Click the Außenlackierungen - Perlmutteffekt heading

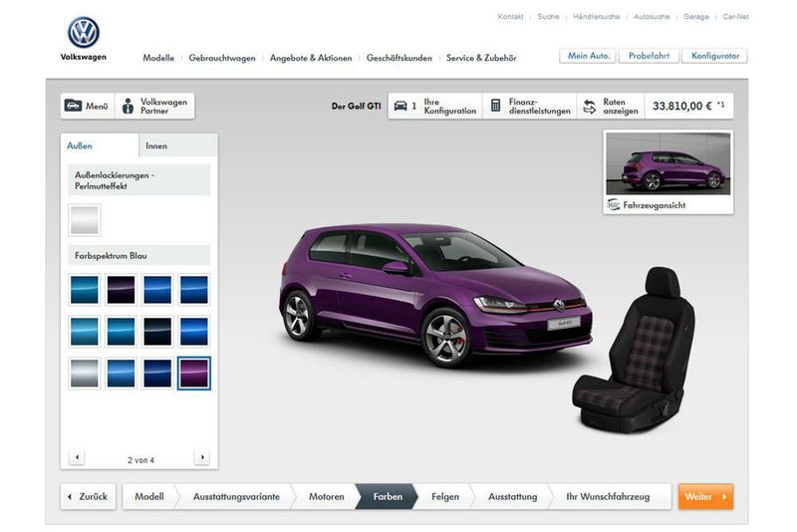138,180
